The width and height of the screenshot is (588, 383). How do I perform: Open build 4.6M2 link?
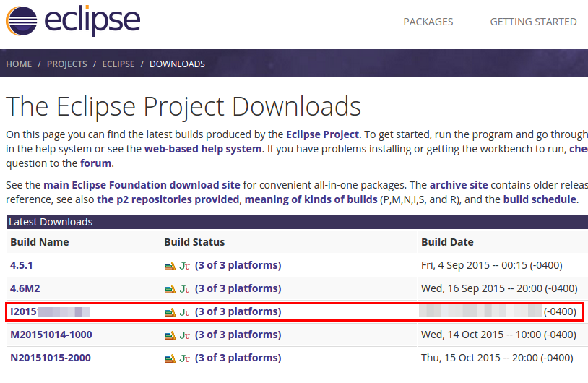[x=25, y=288]
